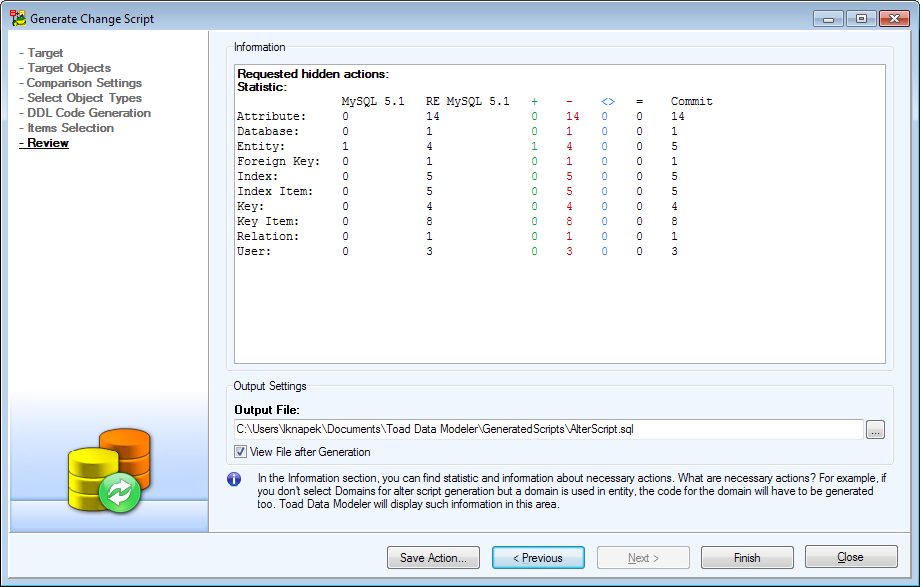Minimize the Generate Change Script window

828,19
